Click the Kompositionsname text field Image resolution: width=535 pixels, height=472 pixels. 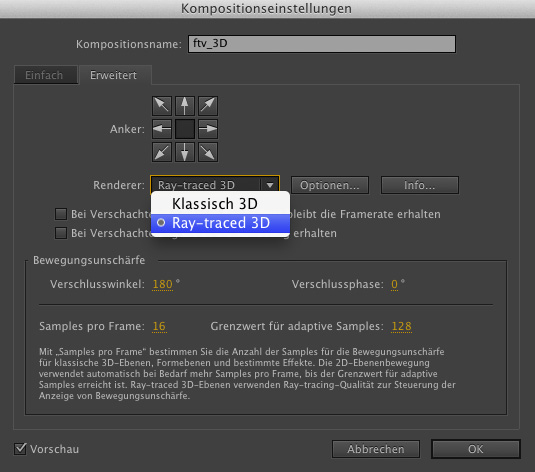[x=322, y=44]
